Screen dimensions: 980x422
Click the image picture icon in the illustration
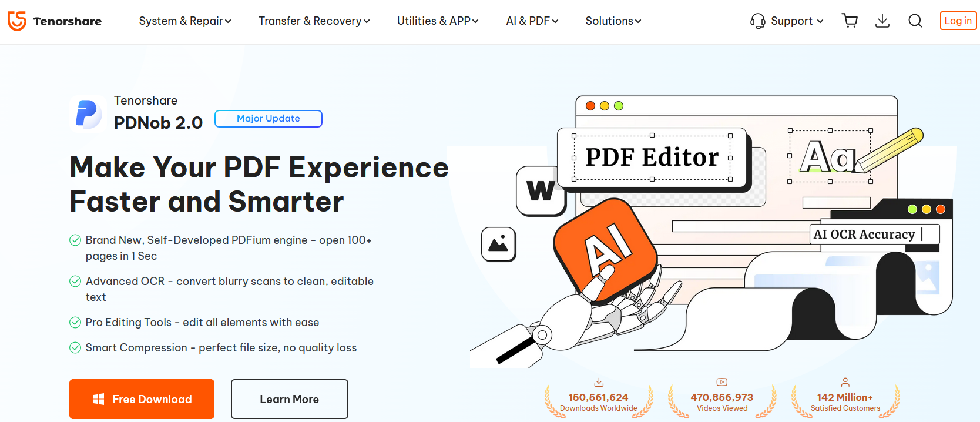498,244
